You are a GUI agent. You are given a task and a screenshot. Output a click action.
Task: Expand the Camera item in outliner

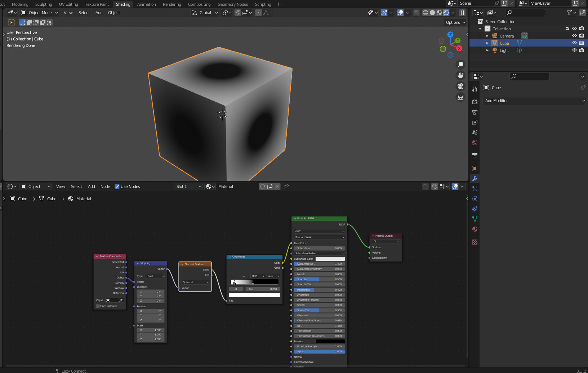click(487, 36)
